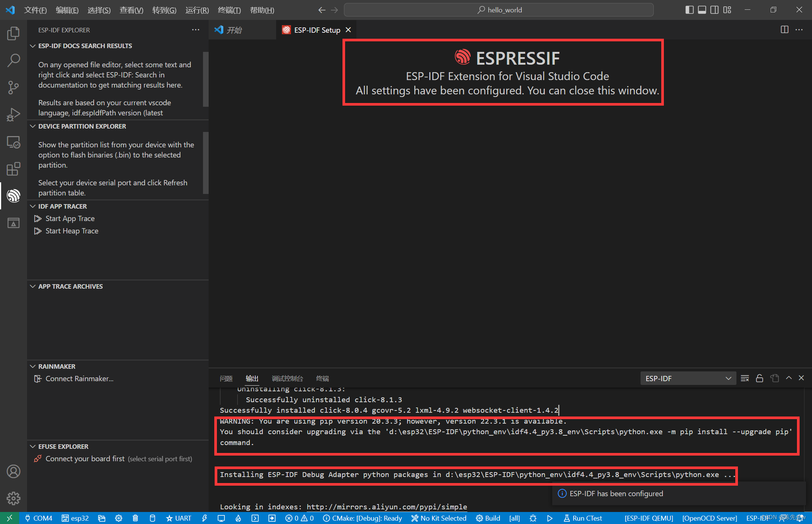Open the Search view in activity bar

click(14, 60)
